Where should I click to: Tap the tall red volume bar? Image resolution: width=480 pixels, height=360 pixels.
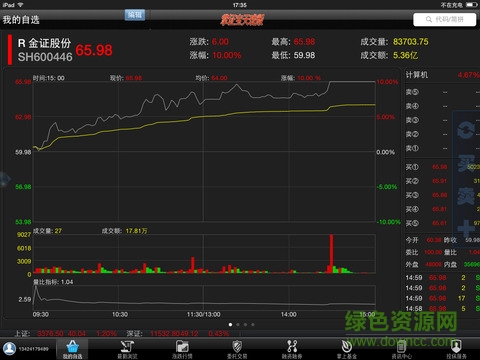[331, 254]
